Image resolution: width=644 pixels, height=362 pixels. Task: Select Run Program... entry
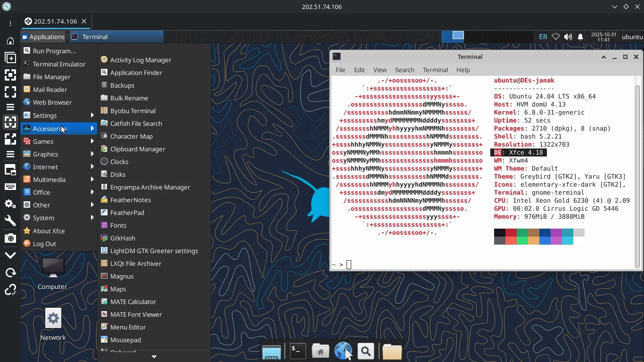[x=54, y=51]
